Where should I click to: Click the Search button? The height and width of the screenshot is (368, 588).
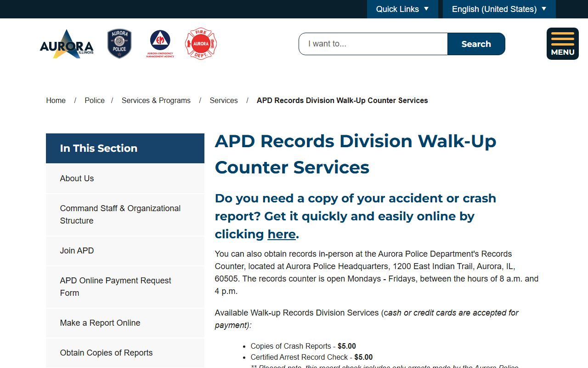coord(476,44)
